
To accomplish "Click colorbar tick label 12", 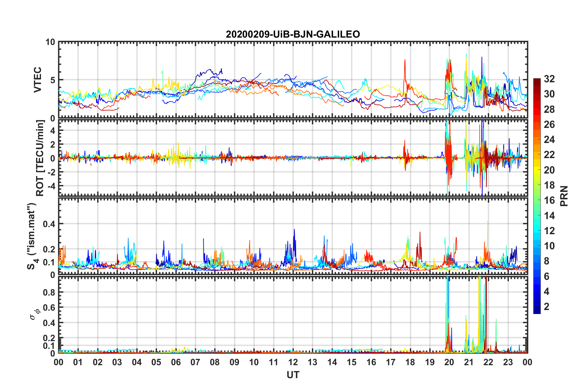I will (549, 231).
